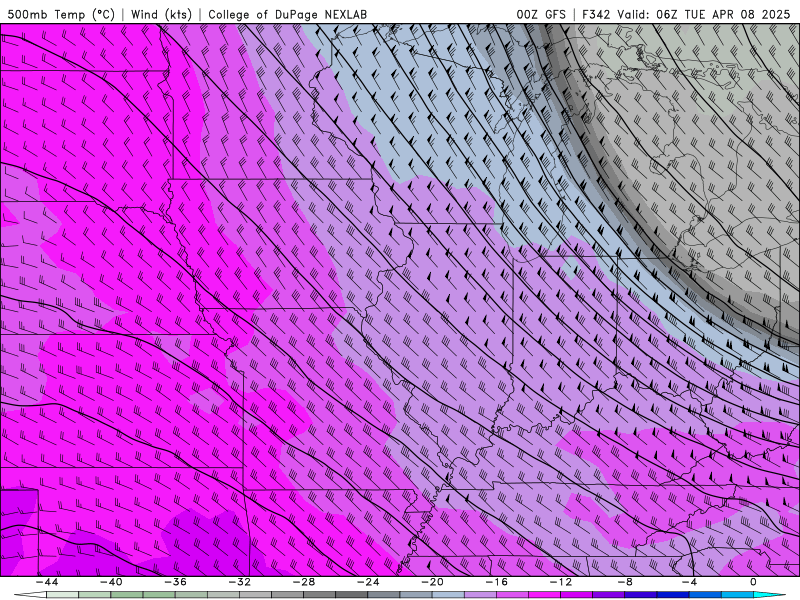Click the -24 colorbar label
Image resolution: width=800 pixels, height=600 pixels.
pyautogui.click(x=368, y=582)
